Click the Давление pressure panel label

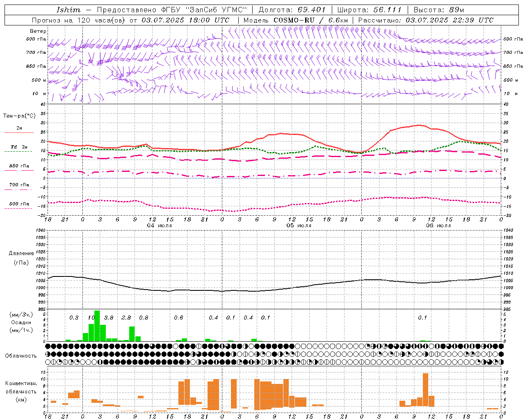tap(21, 253)
